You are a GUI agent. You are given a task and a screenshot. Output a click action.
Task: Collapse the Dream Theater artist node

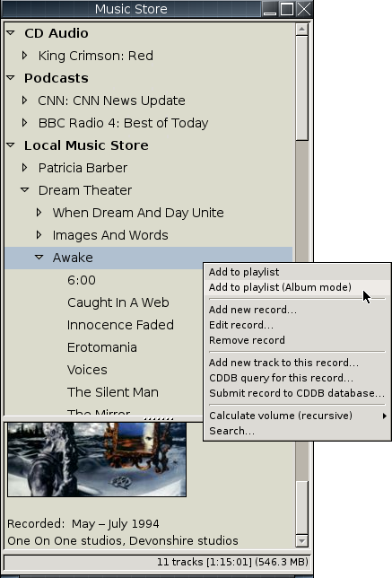pyautogui.click(x=25, y=190)
